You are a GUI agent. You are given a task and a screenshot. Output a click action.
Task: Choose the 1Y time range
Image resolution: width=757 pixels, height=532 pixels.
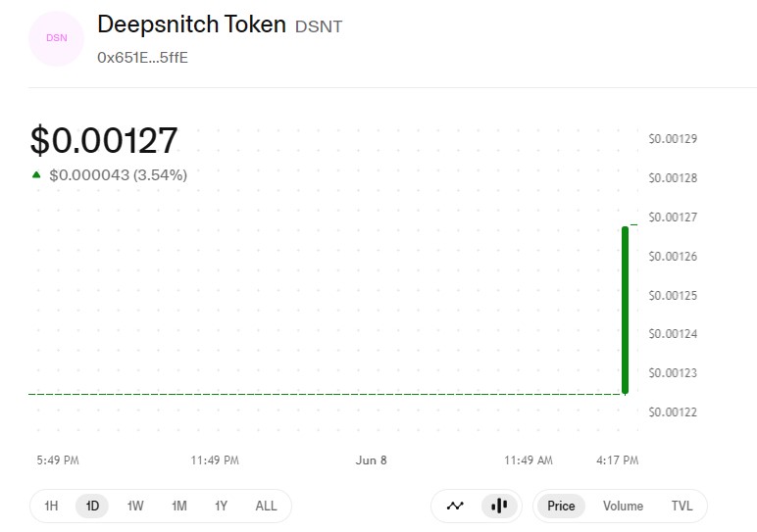tap(221, 506)
